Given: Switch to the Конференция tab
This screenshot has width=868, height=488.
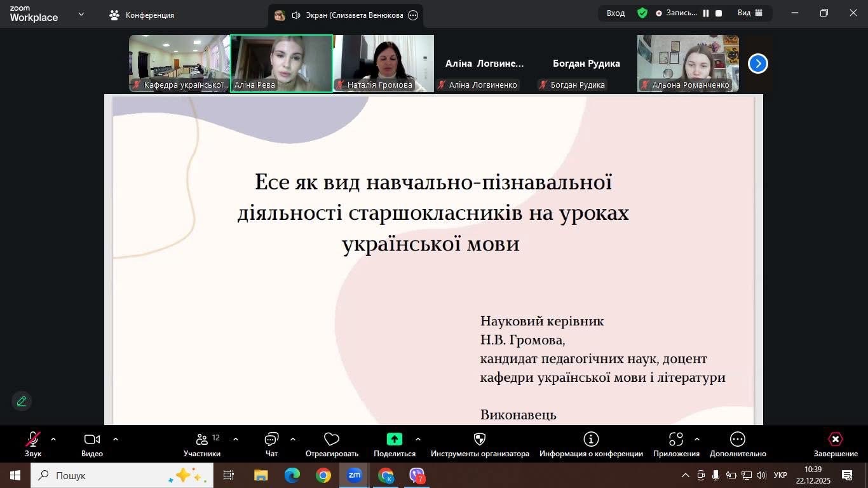Looking at the screenshot, I should [142, 15].
